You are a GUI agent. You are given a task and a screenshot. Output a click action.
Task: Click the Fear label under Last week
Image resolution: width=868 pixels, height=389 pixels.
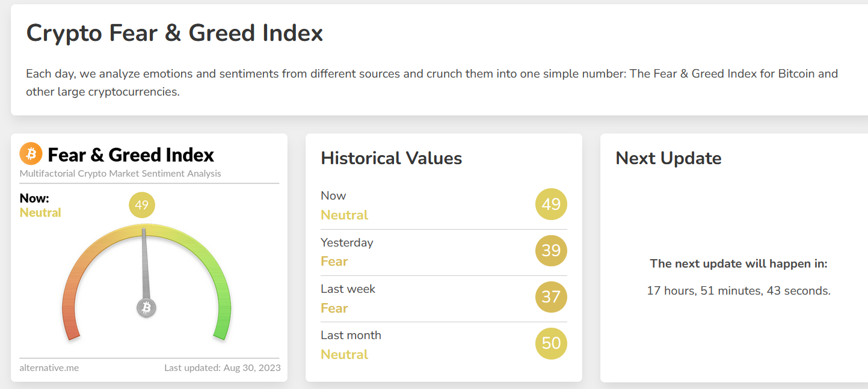[x=334, y=308]
